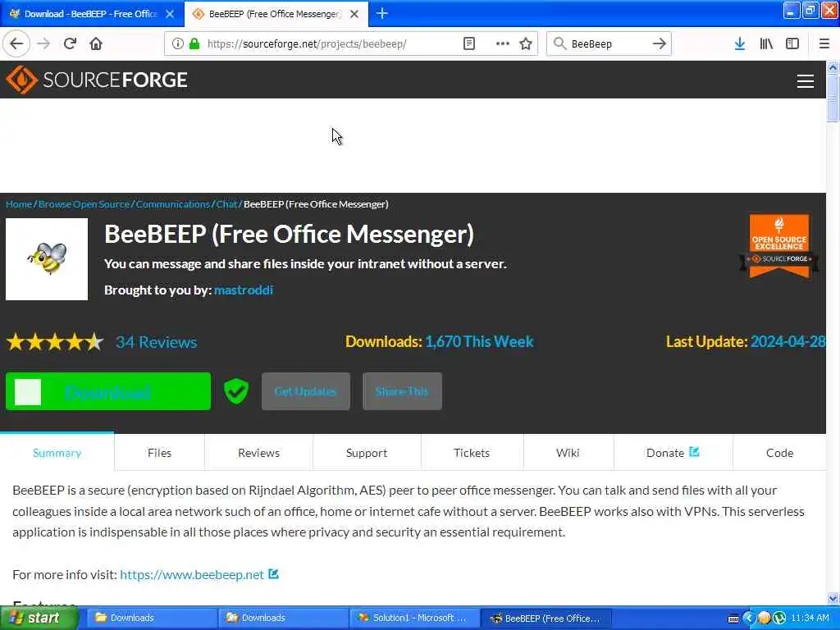This screenshot has height=630, width=840.
Task: Open the SourceForge hamburger menu
Action: (806, 81)
